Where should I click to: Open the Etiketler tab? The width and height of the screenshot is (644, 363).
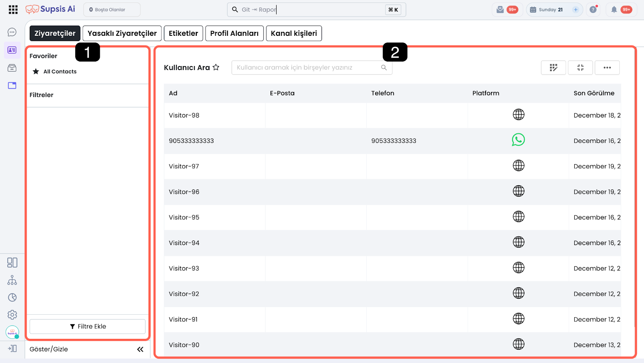click(183, 33)
